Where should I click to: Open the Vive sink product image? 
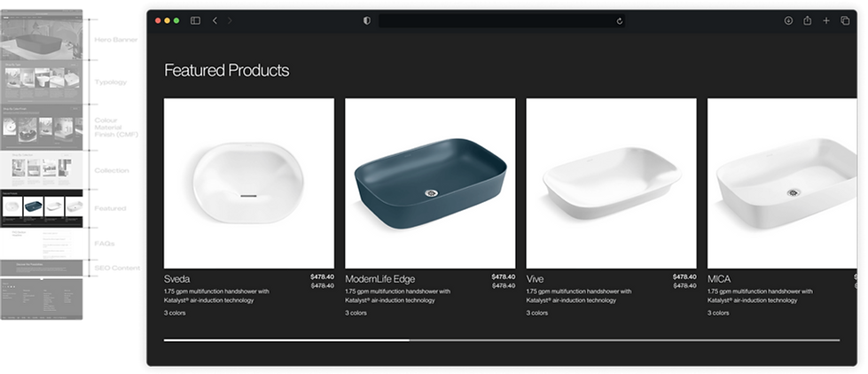(611, 183)
